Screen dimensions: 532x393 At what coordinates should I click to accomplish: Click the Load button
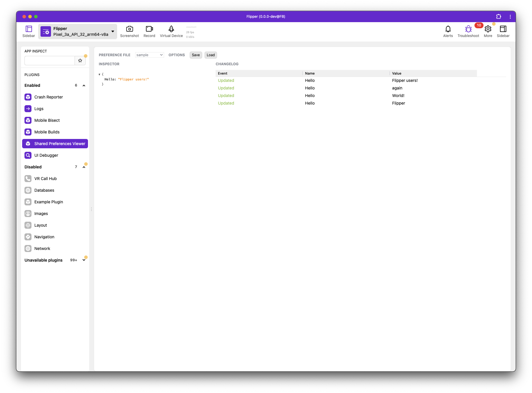(211, 55)
